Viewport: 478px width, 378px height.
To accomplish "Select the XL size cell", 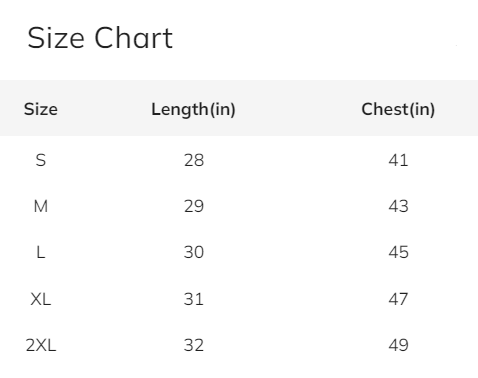I will pyautogui.click(x=41, y=299).
